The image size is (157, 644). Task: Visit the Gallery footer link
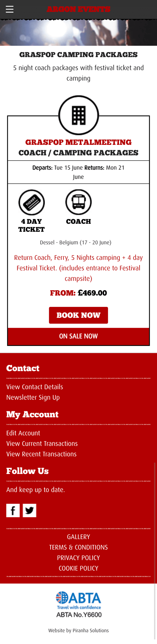(78, 537)
